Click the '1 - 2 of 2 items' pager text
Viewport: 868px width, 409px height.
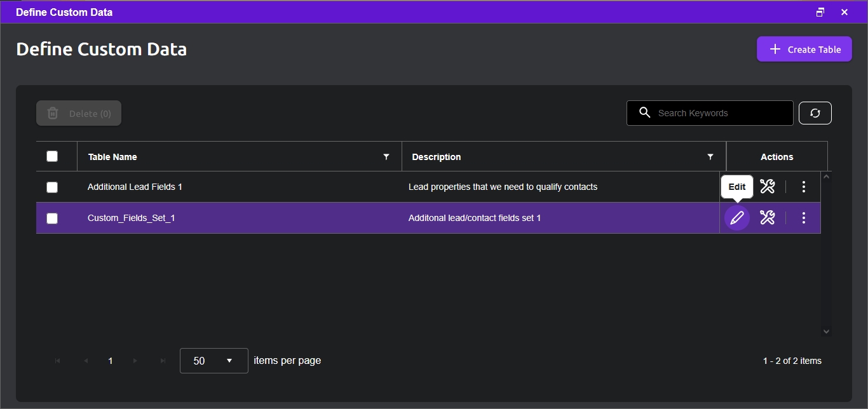tap(792, 361)
